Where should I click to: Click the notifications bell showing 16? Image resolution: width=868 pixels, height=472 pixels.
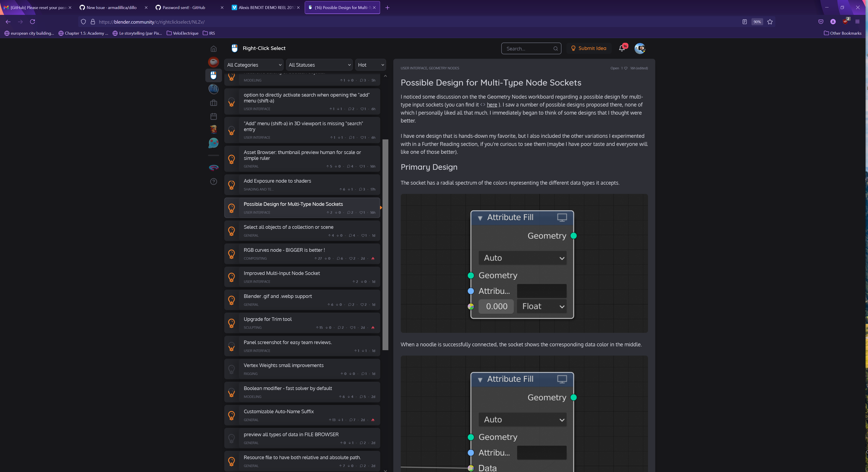[622, 48]
